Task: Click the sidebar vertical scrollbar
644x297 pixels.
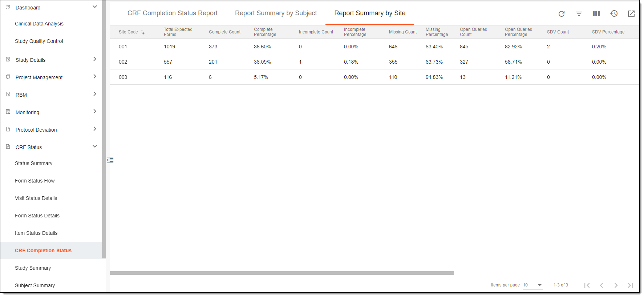Action: [104, 129]
